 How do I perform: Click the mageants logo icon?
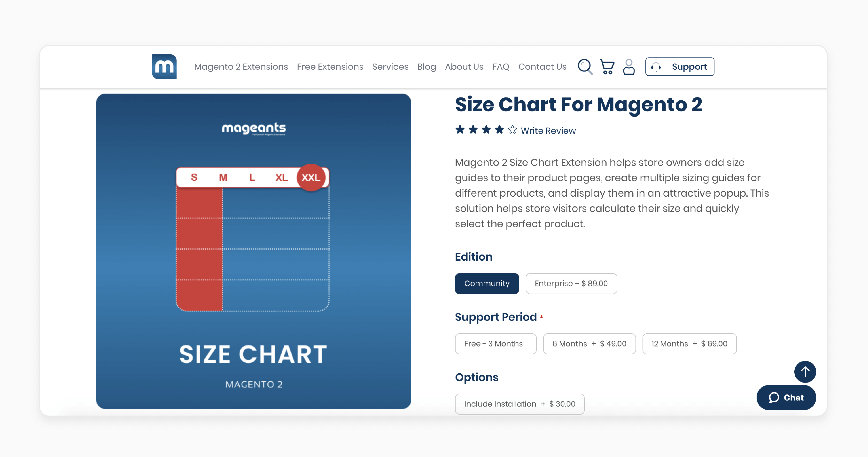(x=164, y=67)
